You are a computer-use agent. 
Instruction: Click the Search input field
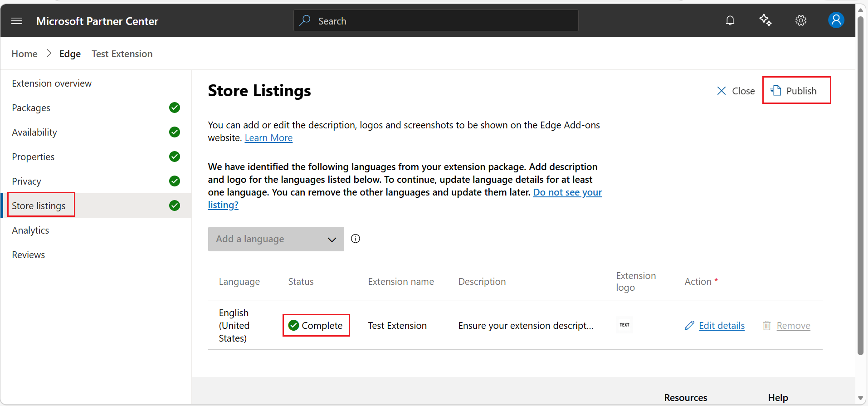436,20
